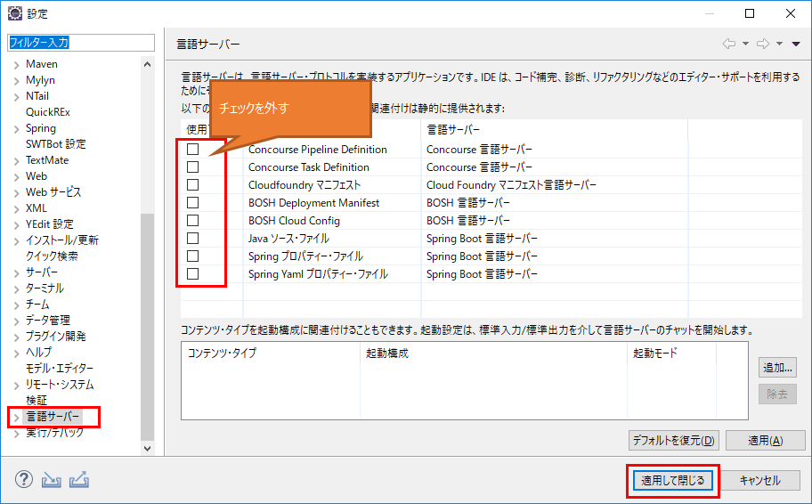Image resolution: width=812 pixels, height=504 pixels.
Task: Click 適用して閉じる button
Action: tap(673, 481)
